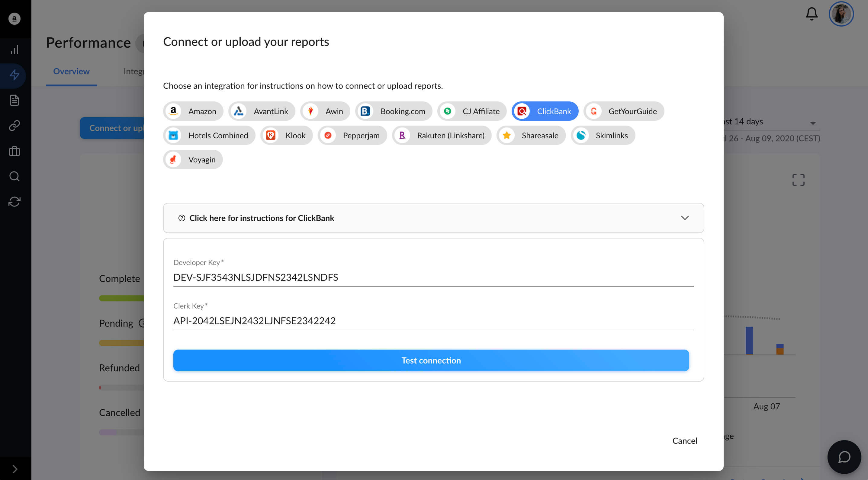868x480 pixels.
Task: Choose the Awin integration chip
Action: click(x=325, y=111)
